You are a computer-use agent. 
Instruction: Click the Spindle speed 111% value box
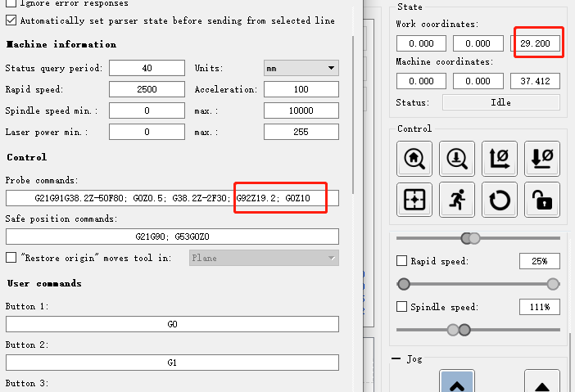[x=540, y=307]
